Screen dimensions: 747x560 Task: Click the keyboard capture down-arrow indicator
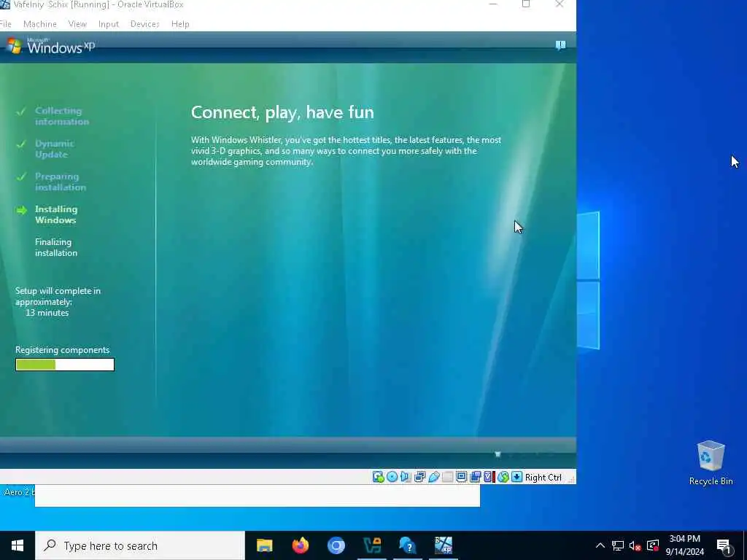tap(517, 477)
